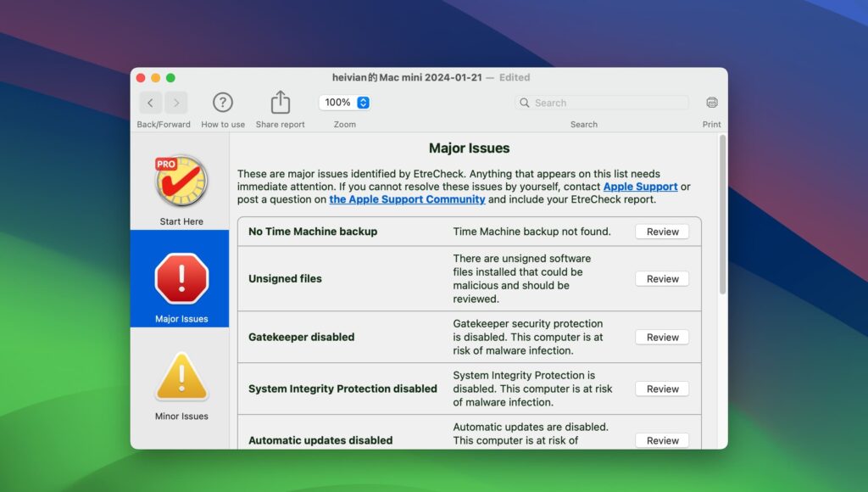This screenshot has width=868, height=492.
Task: Click the Back navigation arrow
Action: [x=150, y=102]
